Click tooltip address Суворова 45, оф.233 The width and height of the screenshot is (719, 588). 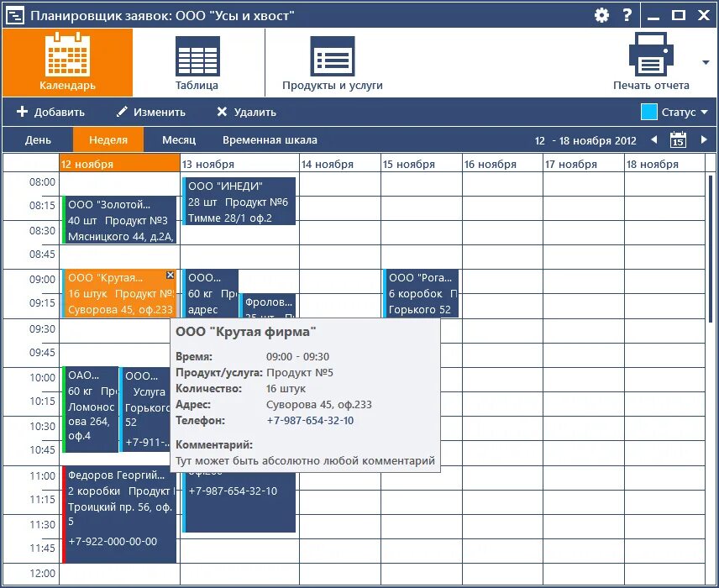pyautogui.click(x=318, y=405)
